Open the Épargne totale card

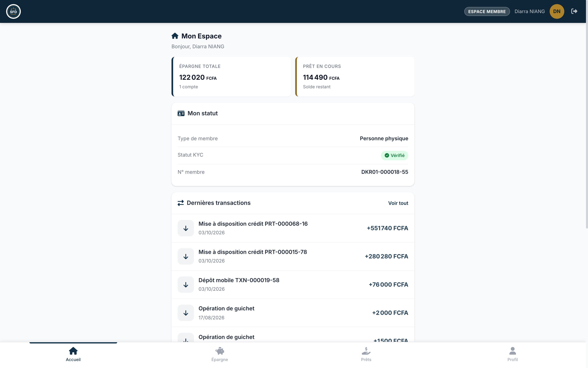231,77
